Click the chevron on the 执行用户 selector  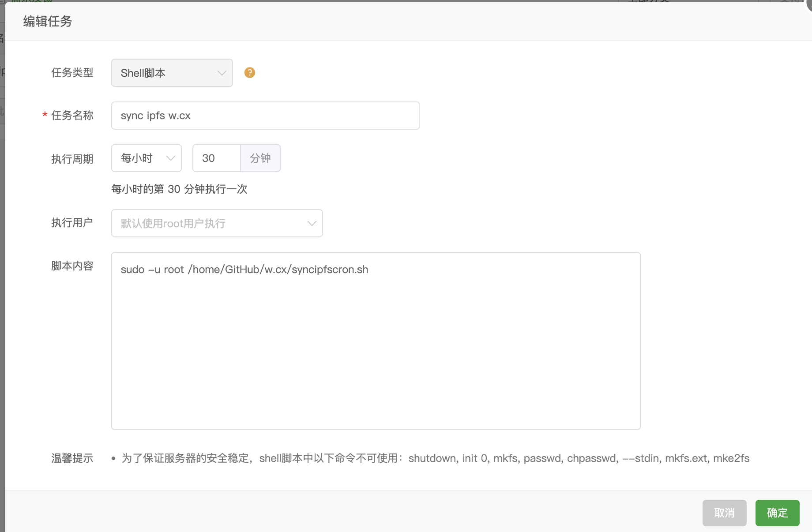311,223
